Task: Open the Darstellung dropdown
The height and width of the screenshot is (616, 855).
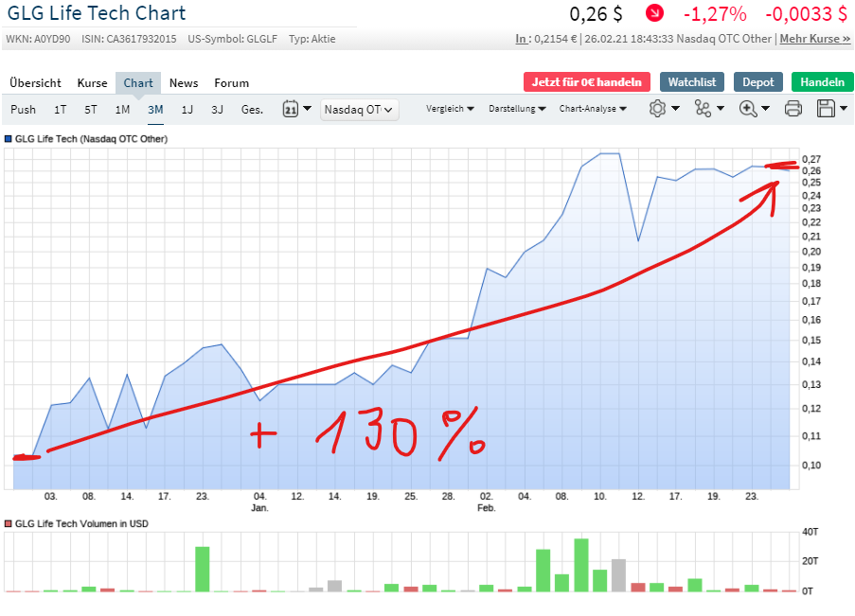Action: [517, 109]
